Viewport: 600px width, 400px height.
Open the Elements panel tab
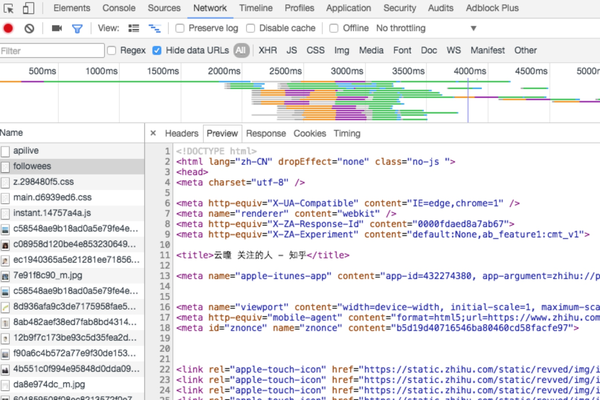tap(72, 8)
